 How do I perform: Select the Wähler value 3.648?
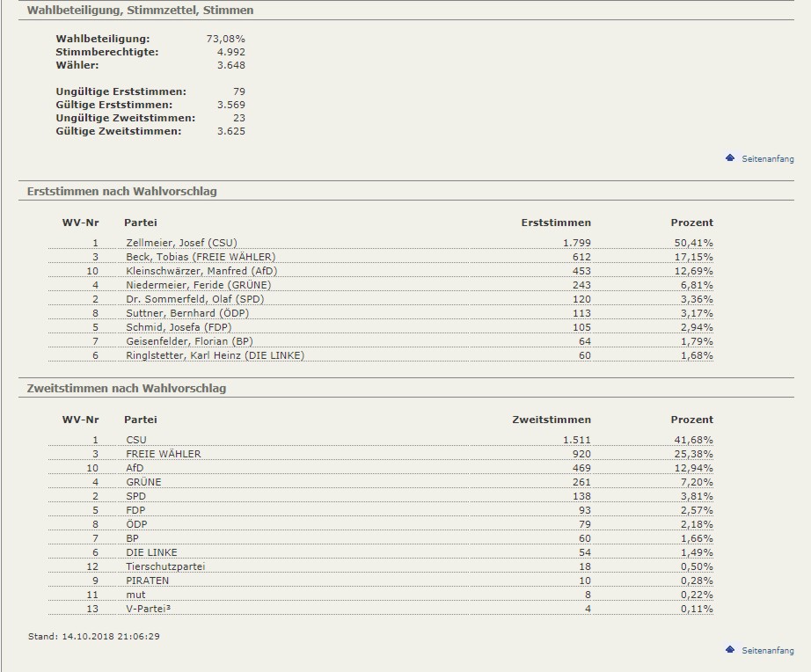(x=231, y=65)
